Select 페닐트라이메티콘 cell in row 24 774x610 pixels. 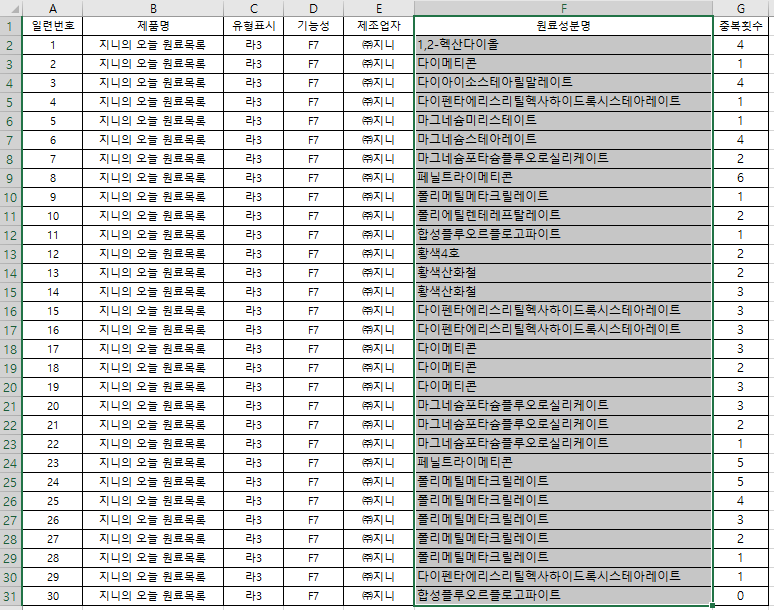pos(564,463)
